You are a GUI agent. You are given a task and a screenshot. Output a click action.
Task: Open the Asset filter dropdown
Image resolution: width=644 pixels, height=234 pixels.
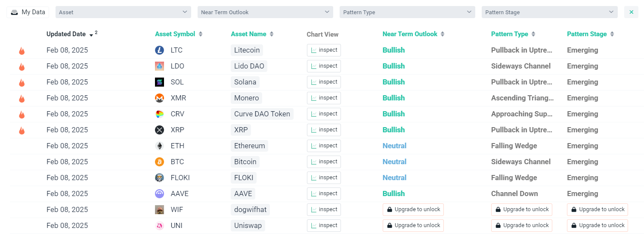tap(123, 12)
